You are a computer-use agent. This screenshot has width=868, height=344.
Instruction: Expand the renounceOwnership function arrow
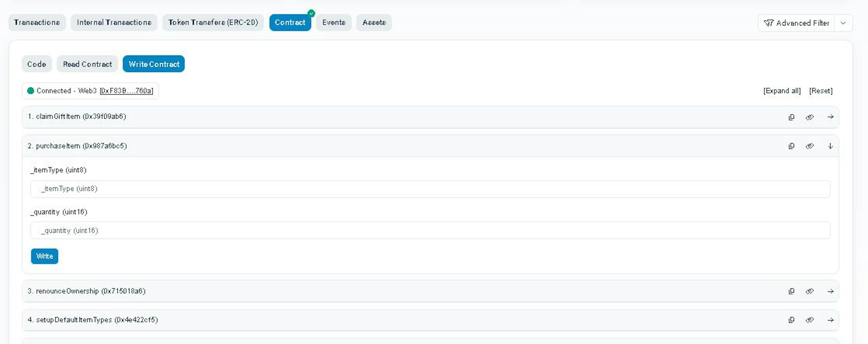pos(830,291)
